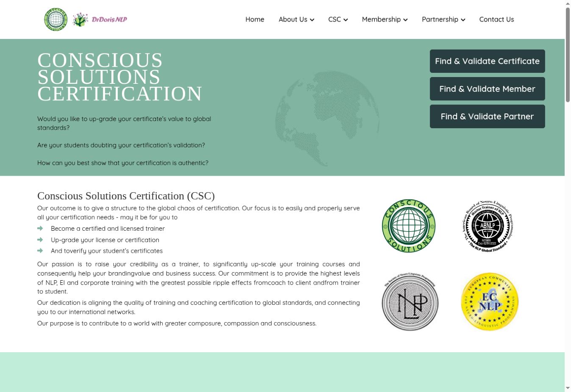
Task: Click the Conscious Solutions globe logo in header
Action: coord(55,19)
